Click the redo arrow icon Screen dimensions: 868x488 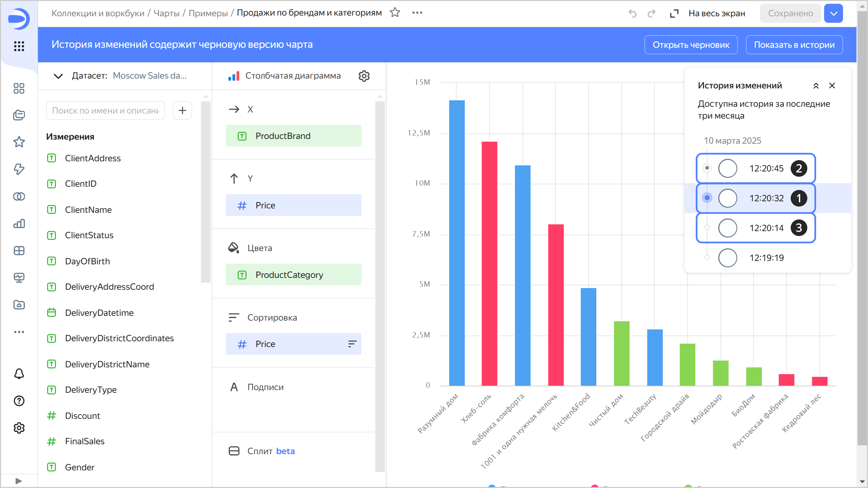point(651,14)
